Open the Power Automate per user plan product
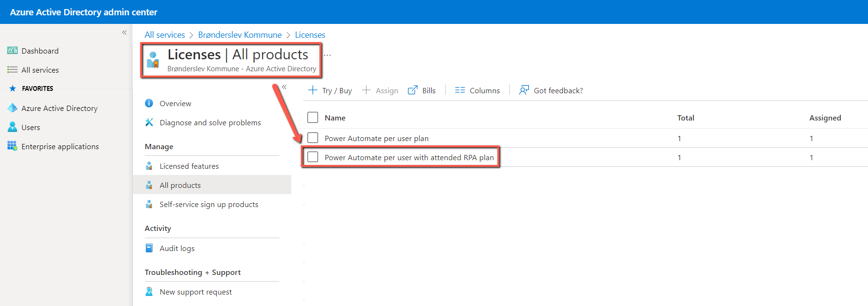868x306 pixels. click(x=376, y=138)
